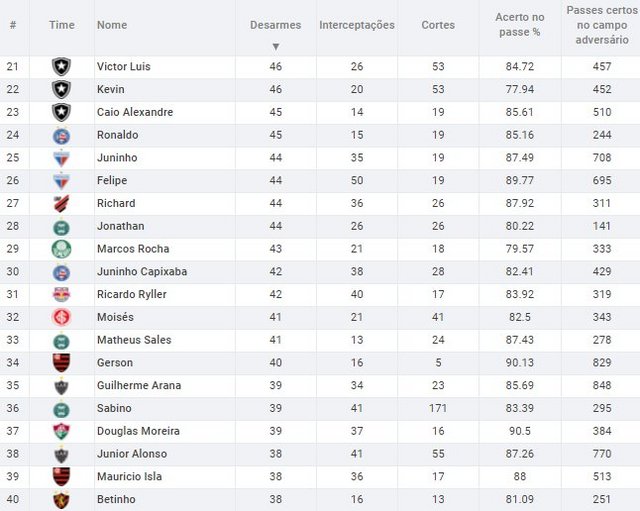Click Fortaleza crest beside Juninho
Image resolution: width=640 pixels, height=511 pixels.
pyautogui.click(x=61, y=158)
